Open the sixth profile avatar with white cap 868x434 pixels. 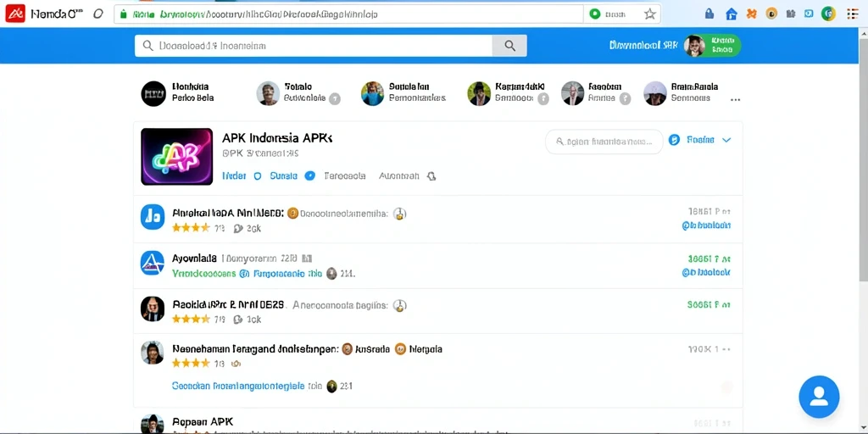655,93
